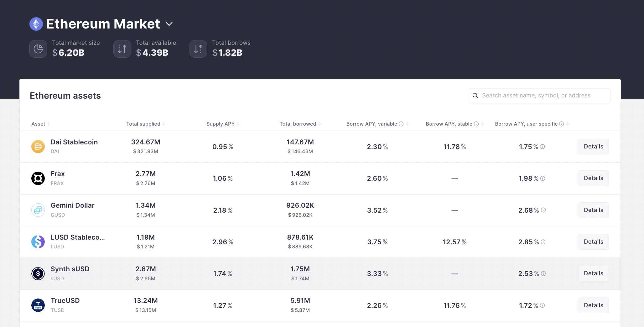
Task: Click the Frax token icon
Action: tap(38, 179)
